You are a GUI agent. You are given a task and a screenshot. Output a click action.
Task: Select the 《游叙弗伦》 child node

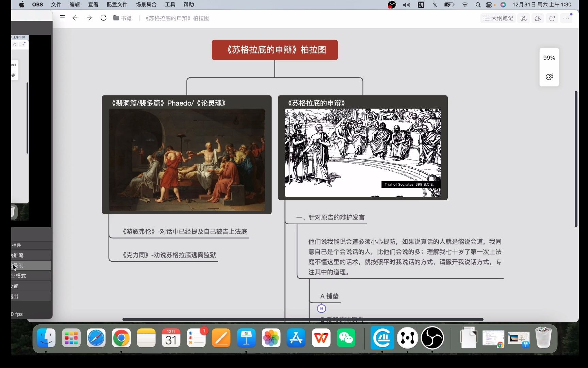click(x=184, y=231)
